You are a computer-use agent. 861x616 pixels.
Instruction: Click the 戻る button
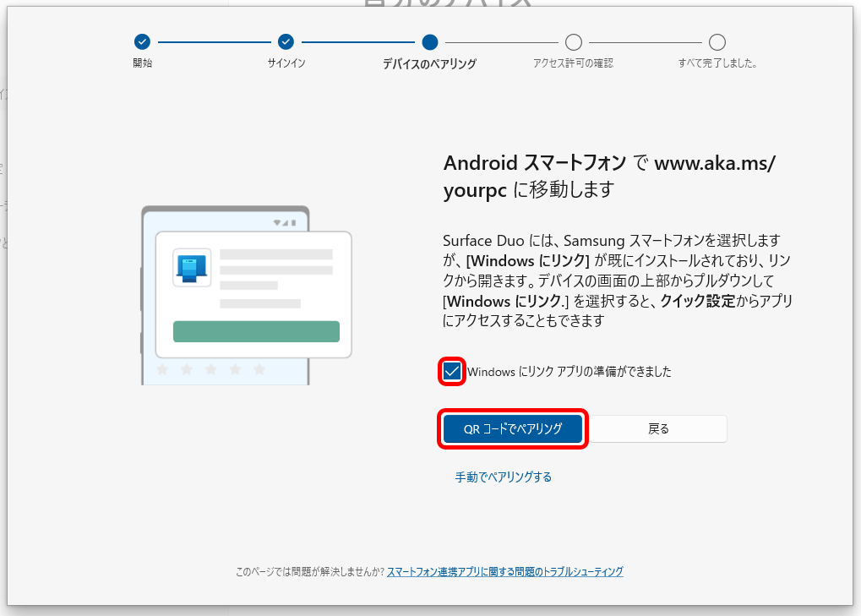pyautogui.click(x=658, y=428)
